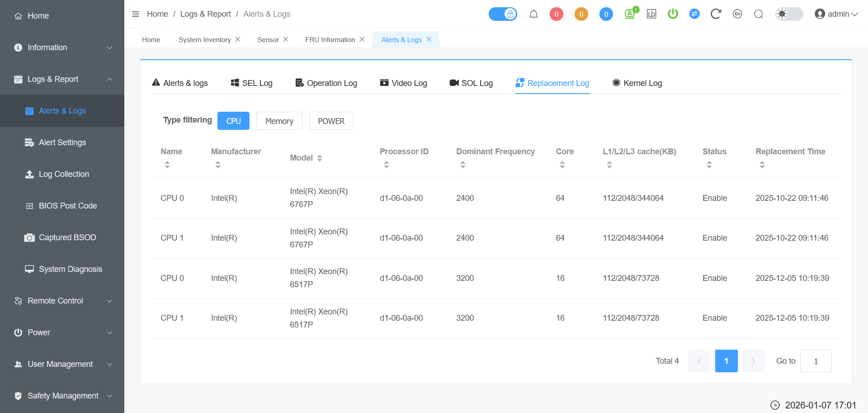
Task: Select the POWER type filter button
Action: tap(331, 121)
